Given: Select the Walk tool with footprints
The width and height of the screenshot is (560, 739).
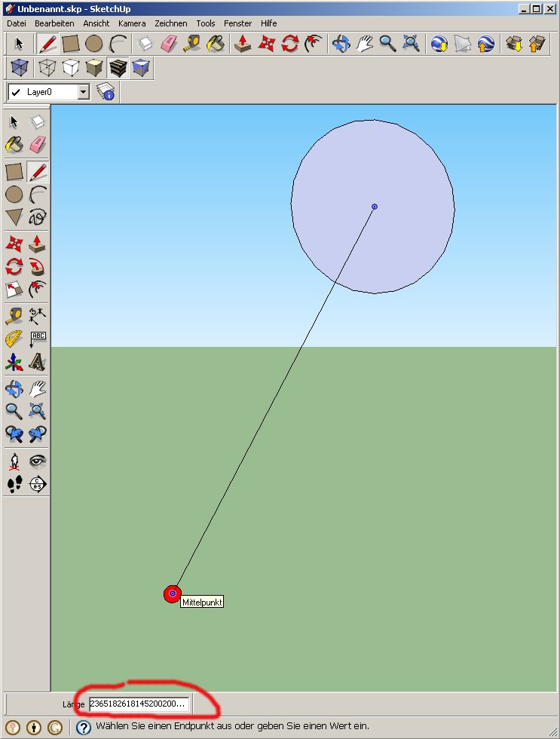Looking at the screenshot, I should tap(14, 484).
